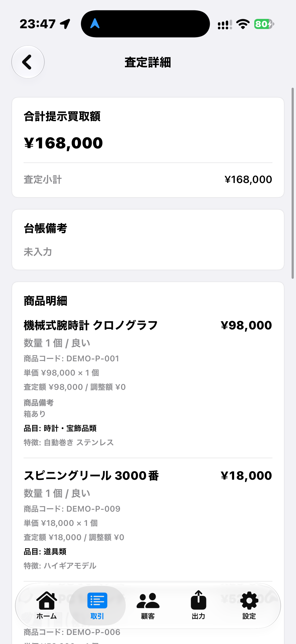Tap the 査定詳細 page title
This screenshot has height=644, width=296.
[148, 62]
